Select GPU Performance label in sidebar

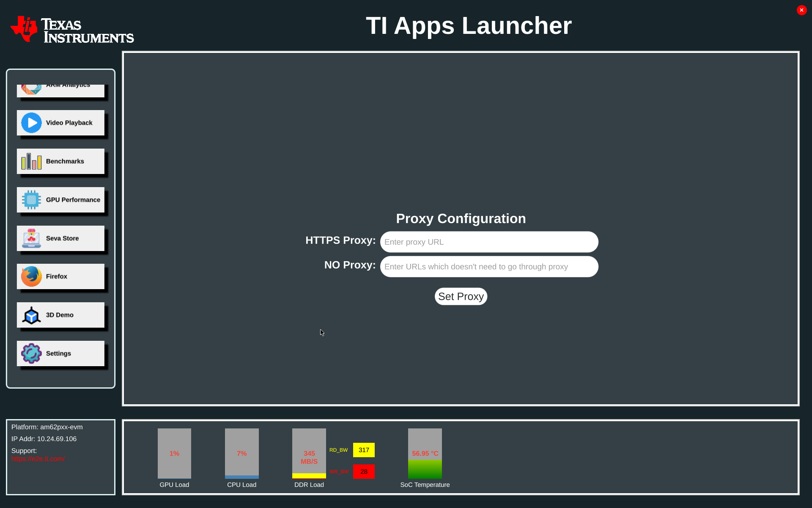point(73,200)
